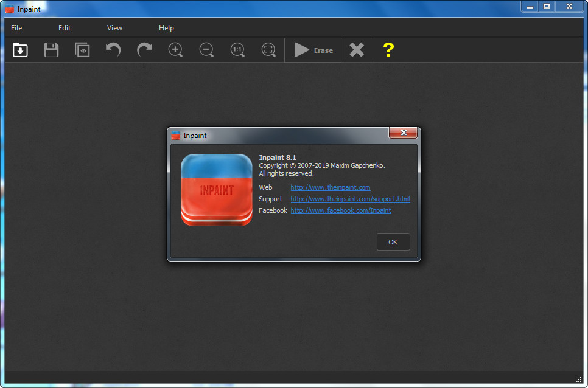588x388 pixels.
Task: Set zoom to actual size 1:1
Action: pos(237,50)
